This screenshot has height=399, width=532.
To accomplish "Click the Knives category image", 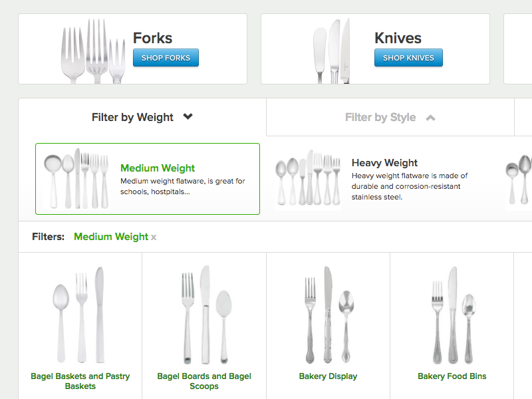I will 331,51.
